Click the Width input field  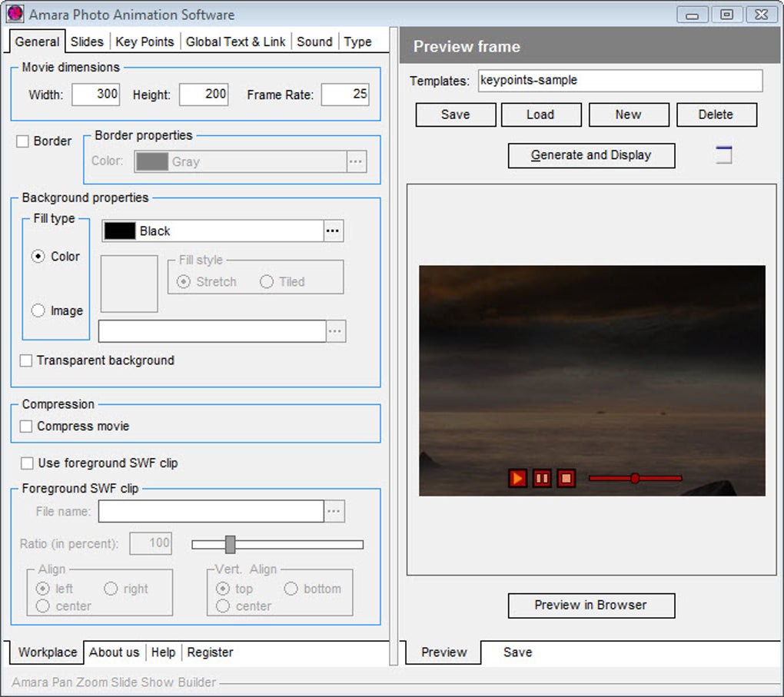pyautogui.click(x=95, y=94)
